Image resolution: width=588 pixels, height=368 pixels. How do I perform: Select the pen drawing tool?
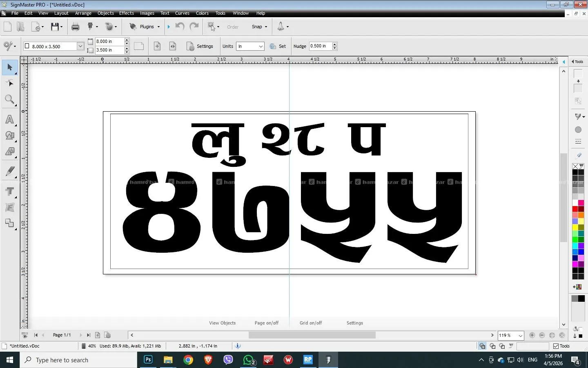click(x=10, y=171)
